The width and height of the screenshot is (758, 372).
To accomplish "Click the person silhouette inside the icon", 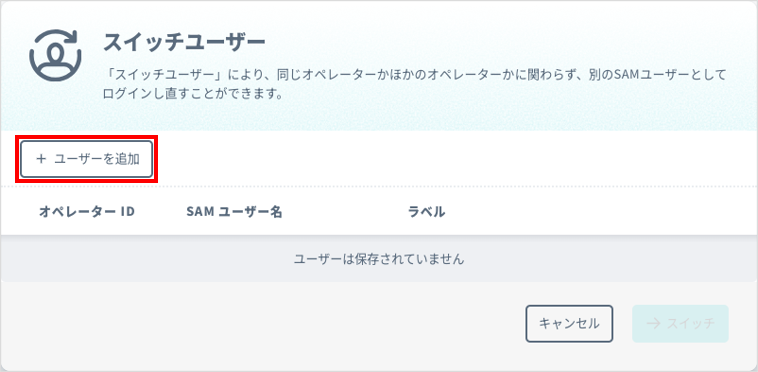I will click(56, 57).
